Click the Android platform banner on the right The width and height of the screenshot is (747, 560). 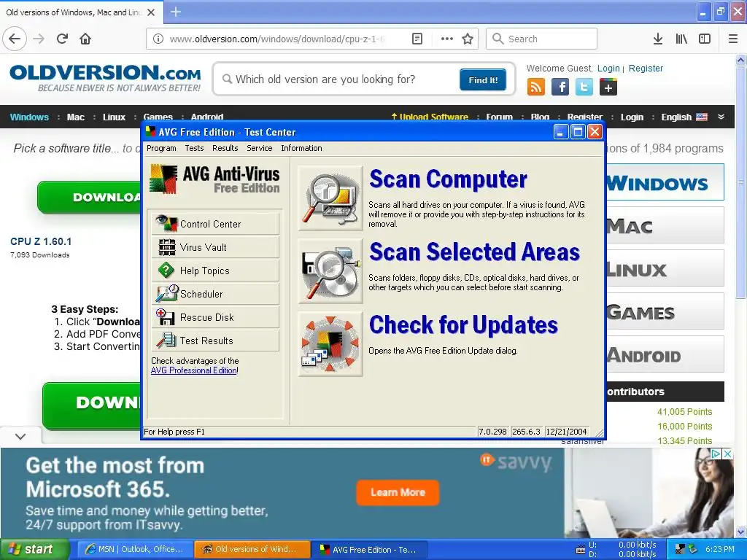665,354
